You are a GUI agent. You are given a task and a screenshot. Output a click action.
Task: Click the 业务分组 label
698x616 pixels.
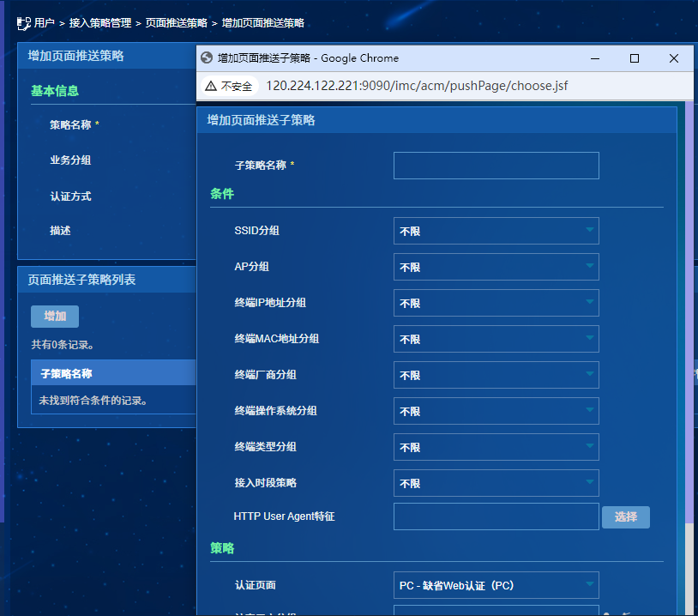coord(70,160)
